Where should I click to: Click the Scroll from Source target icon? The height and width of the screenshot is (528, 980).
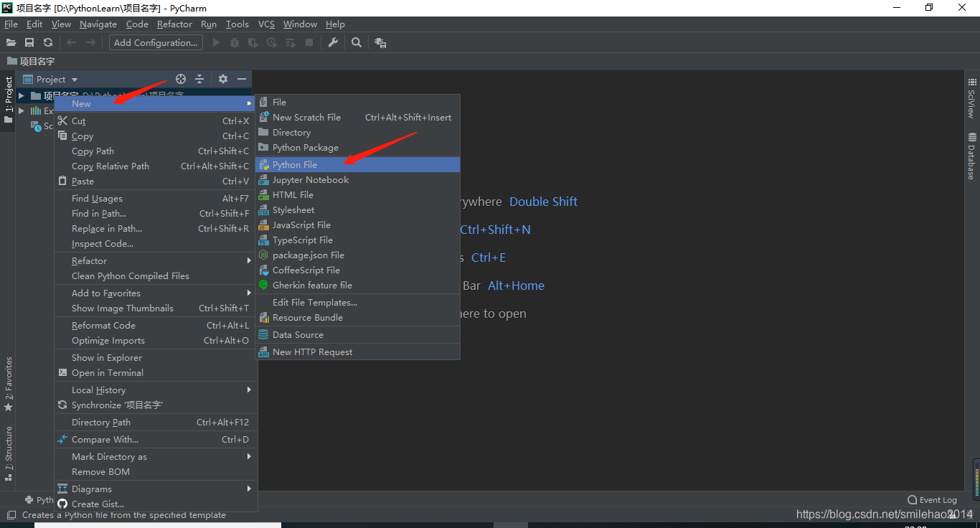click(181, 79)
